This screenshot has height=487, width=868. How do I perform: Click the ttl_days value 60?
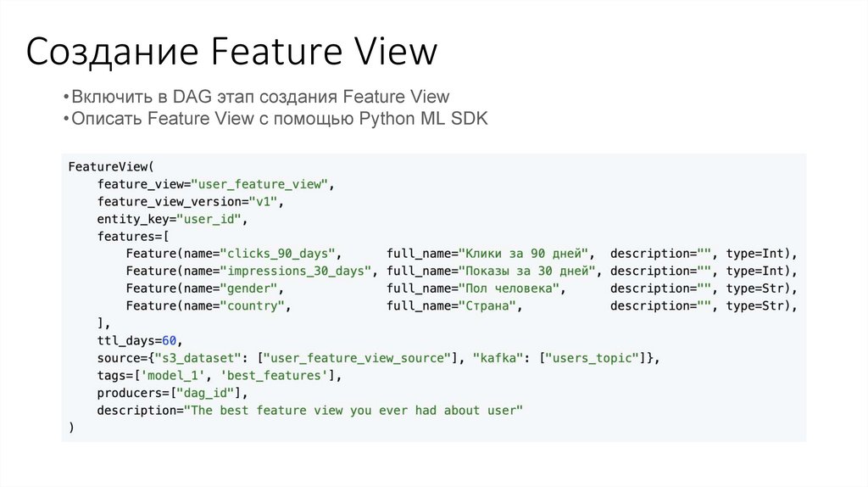point(169,341)
